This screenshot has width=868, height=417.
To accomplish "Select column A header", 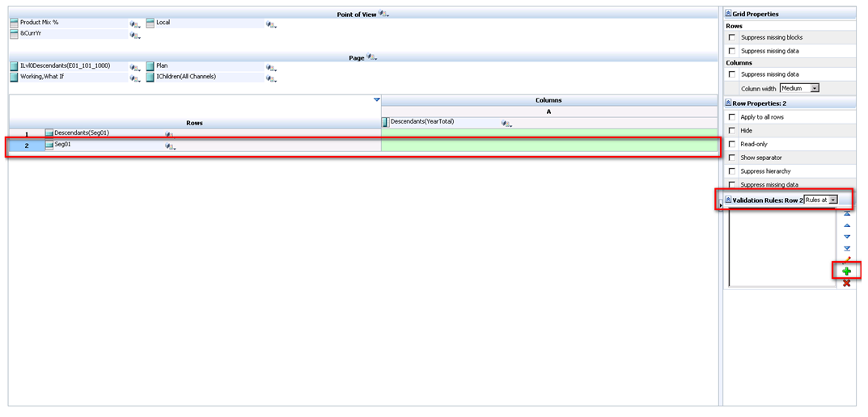I will click(548, 112).
